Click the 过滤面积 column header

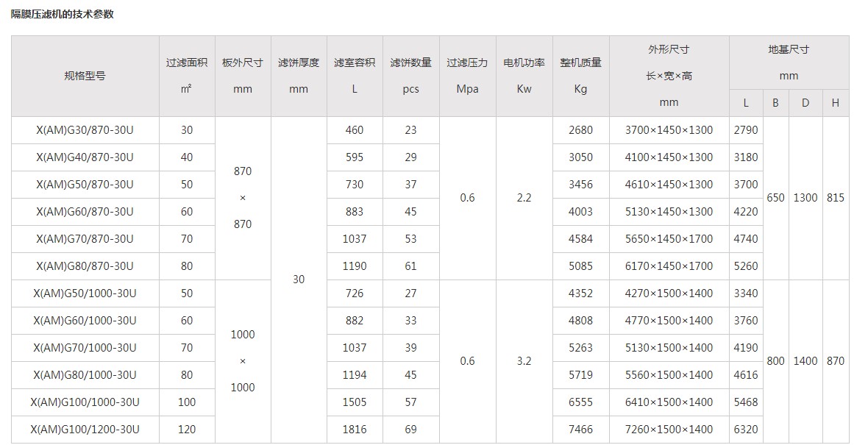point(186,76)
